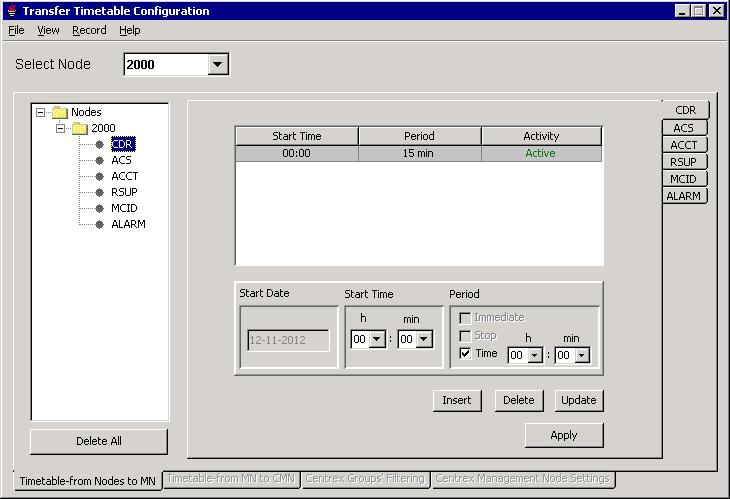Click the bullet icon beside ACCT node
Image resolution: width=730 pixels, height=499 pixels.
point(99,176)
